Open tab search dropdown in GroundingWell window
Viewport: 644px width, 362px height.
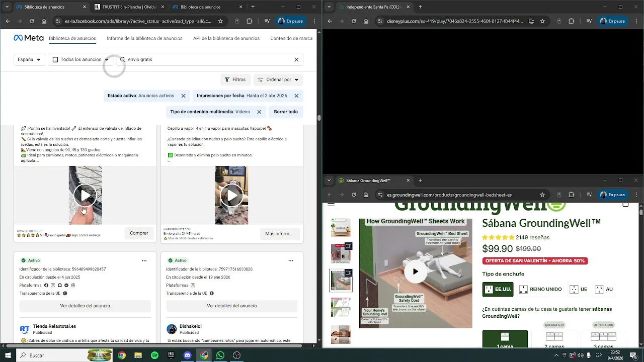329,180
